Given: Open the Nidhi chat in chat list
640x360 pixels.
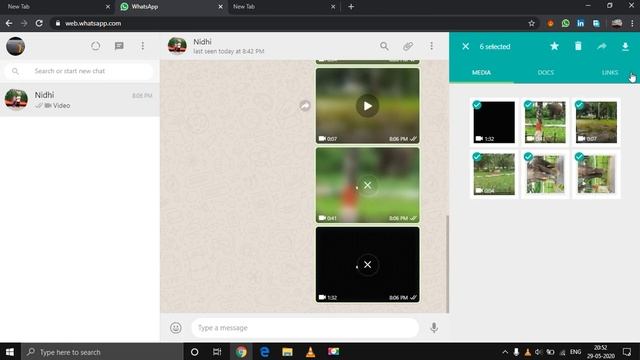Looking at the screenshot, I should [x=80, y=100].
